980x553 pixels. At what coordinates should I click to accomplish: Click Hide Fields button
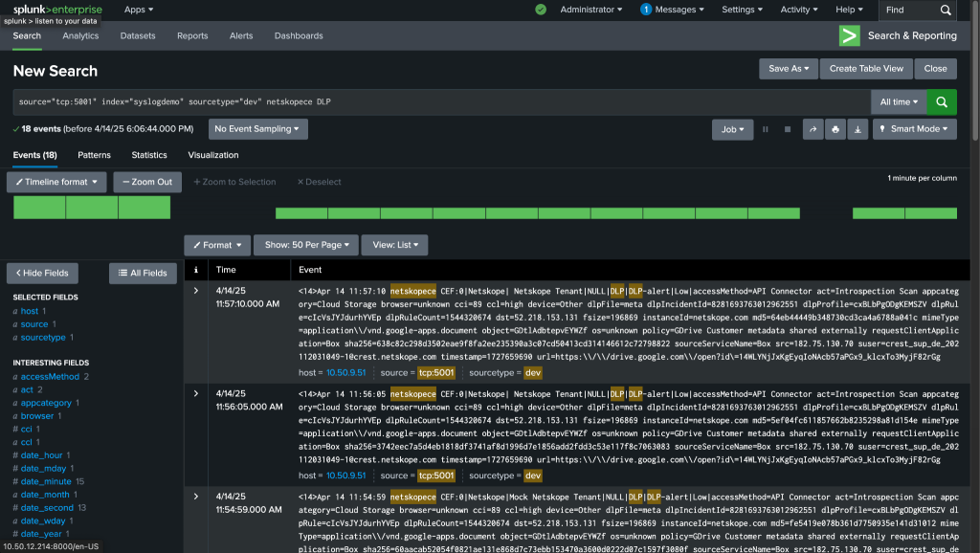42,273
